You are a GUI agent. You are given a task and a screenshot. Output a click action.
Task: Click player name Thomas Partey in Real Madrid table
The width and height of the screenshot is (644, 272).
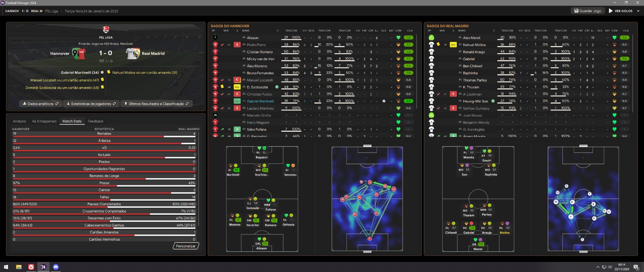pyautogui.click(x=475, y=80)
